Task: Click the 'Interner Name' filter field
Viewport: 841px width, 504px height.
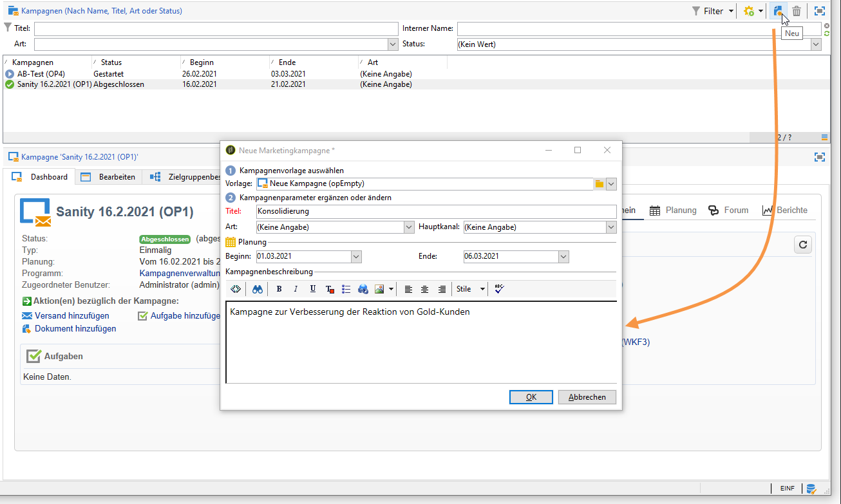Action: (x=639, y=28)
